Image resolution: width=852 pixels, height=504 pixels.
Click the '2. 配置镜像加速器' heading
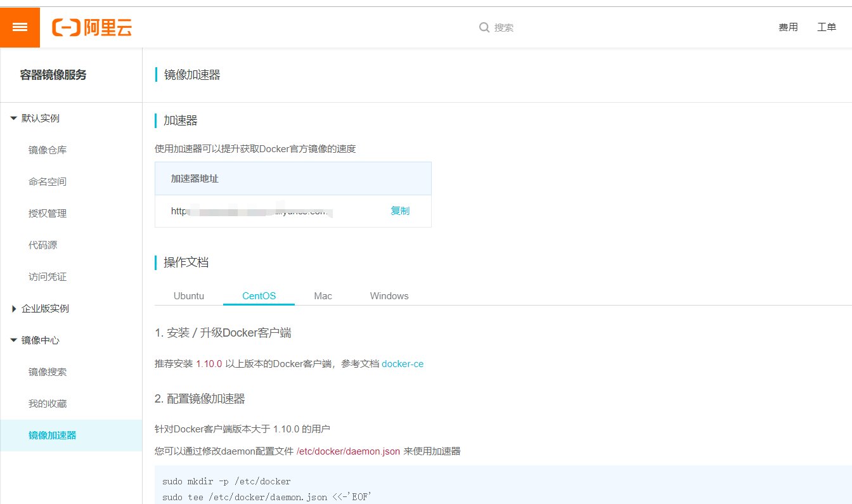[x=200, y=399]
